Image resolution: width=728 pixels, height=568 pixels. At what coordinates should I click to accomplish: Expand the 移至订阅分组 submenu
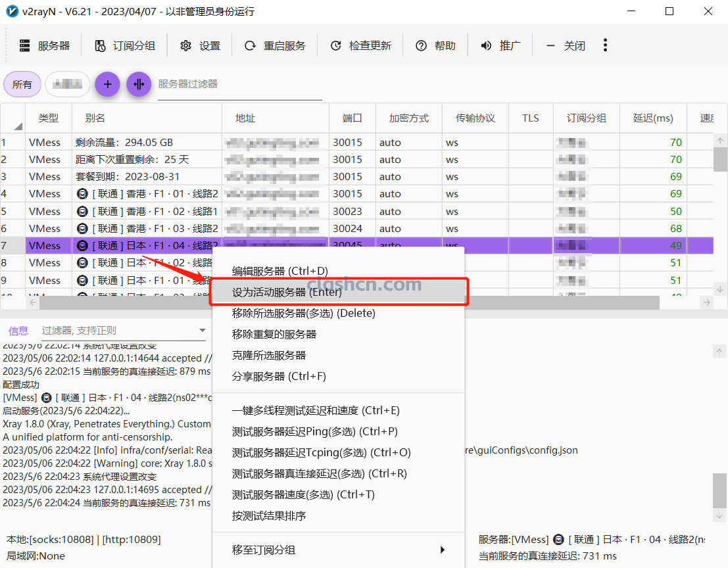[338, 550]
